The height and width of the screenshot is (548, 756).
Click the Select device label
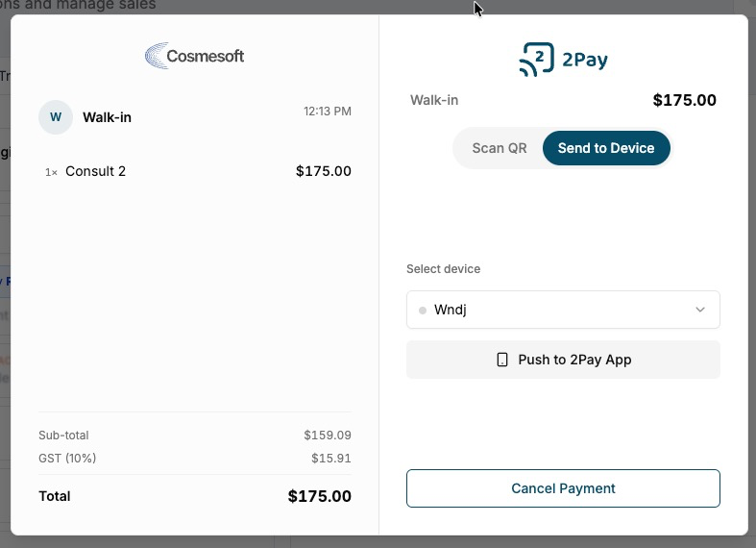tap(443, 269)
